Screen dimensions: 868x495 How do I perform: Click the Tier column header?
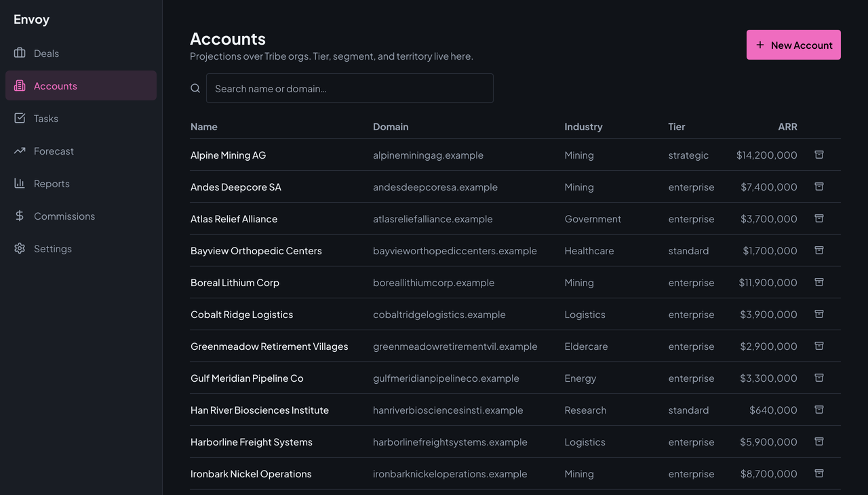pyautogui.click(x=677, y=127)
